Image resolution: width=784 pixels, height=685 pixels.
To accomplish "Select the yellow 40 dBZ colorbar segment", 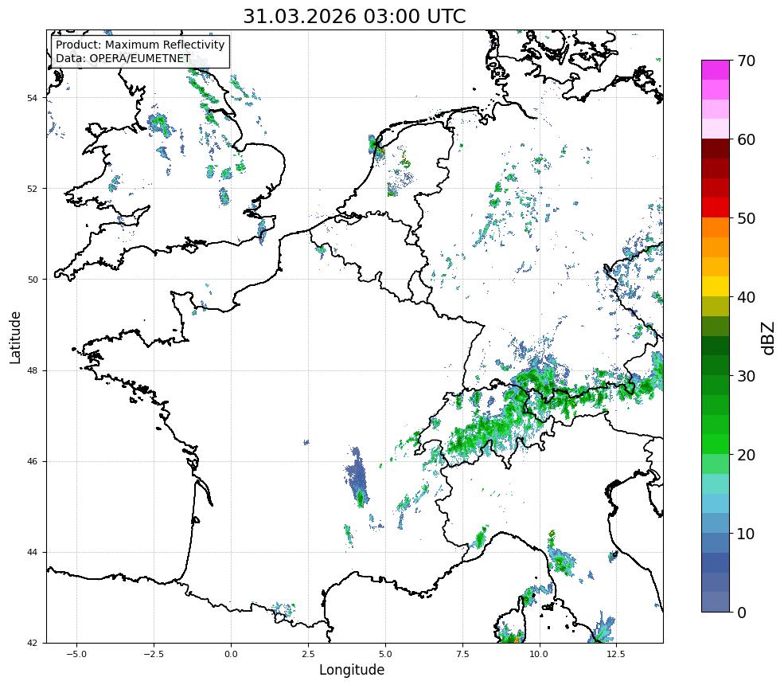I will point(716,287).
